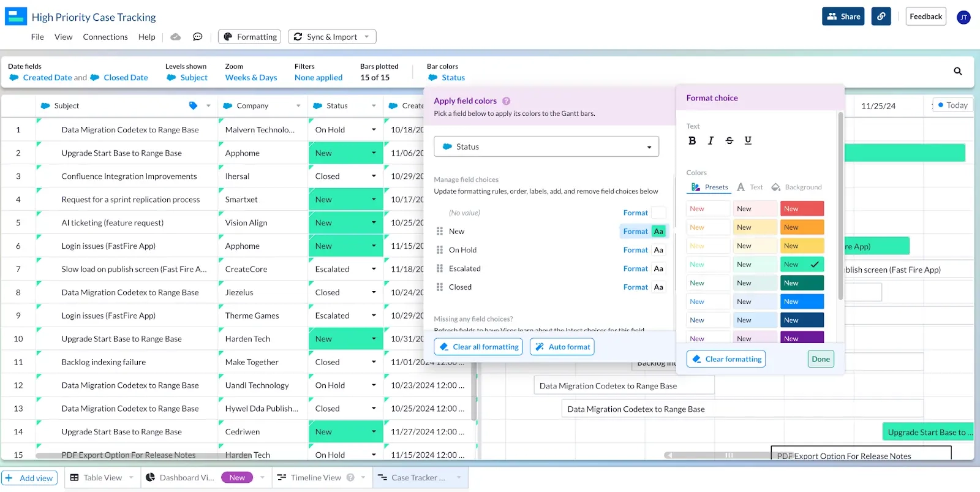Open the Status field dropdown
The height and width of the screenshot is (492, 980).
point(546,147)
